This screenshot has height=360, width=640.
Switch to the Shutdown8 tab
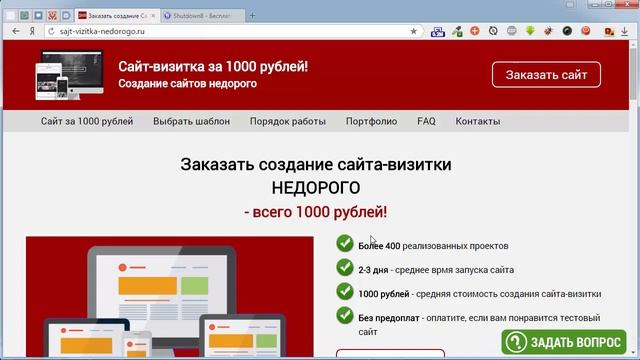point(202,16)
